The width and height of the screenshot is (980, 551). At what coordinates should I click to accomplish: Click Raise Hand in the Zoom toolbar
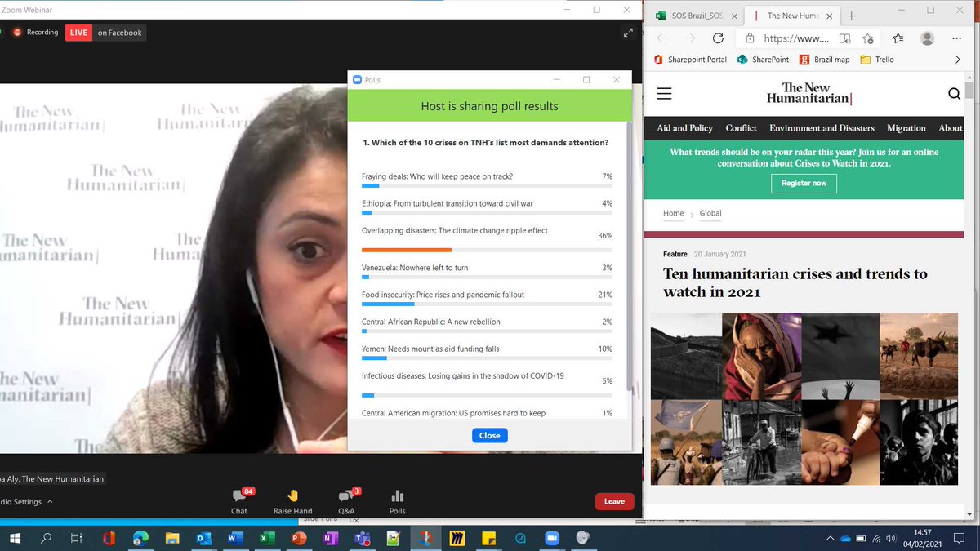292,501
